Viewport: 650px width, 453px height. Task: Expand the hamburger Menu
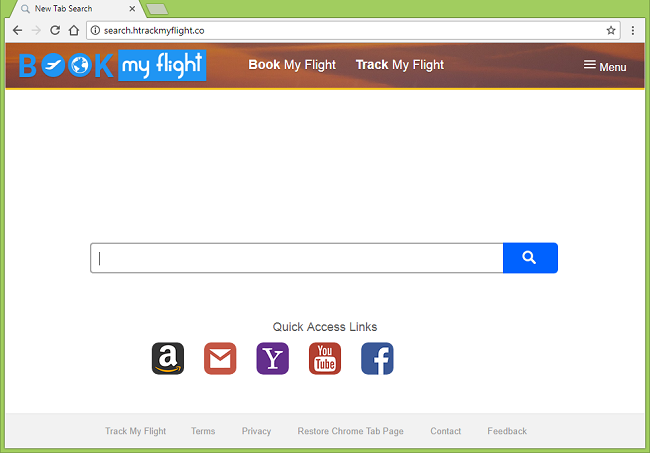tap(605, 66)
